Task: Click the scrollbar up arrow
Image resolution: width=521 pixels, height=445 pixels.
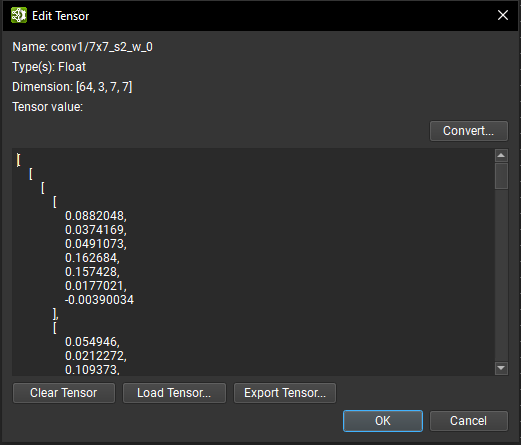Action: coord(501,155)
